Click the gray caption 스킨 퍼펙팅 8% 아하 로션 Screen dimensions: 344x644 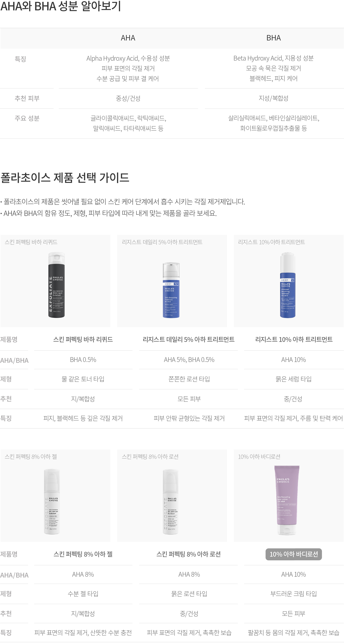point(150,457)
